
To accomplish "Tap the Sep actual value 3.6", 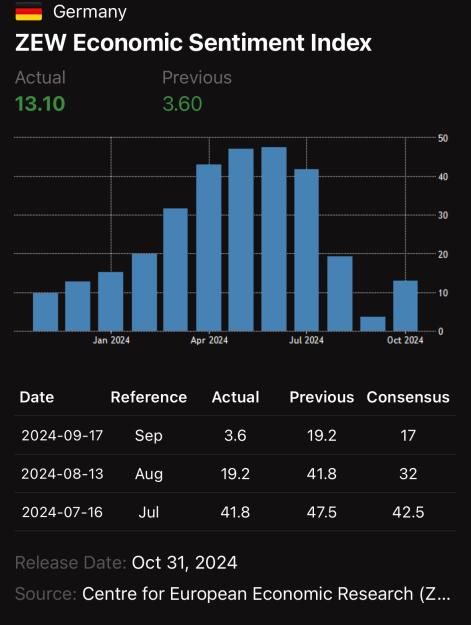I will [235, 435].
